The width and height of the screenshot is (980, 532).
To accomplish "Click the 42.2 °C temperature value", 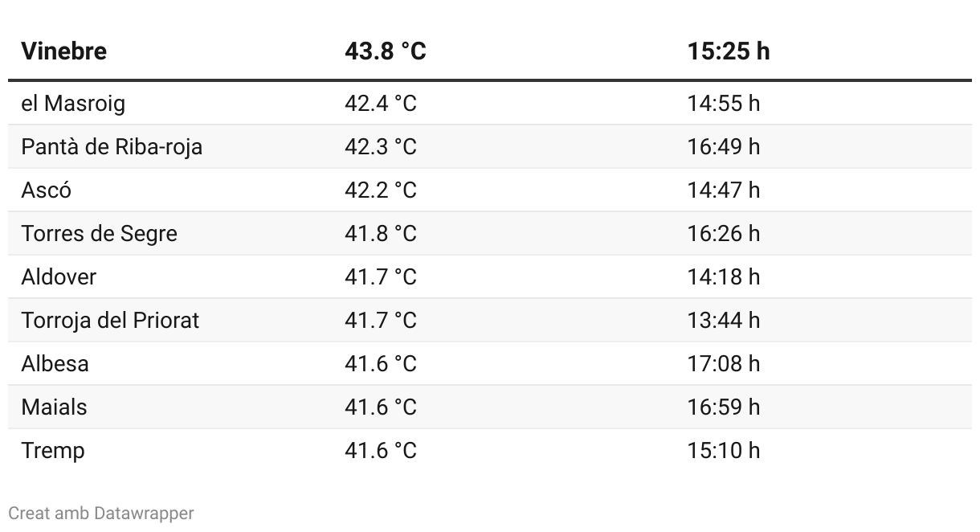I will (381, 190).
